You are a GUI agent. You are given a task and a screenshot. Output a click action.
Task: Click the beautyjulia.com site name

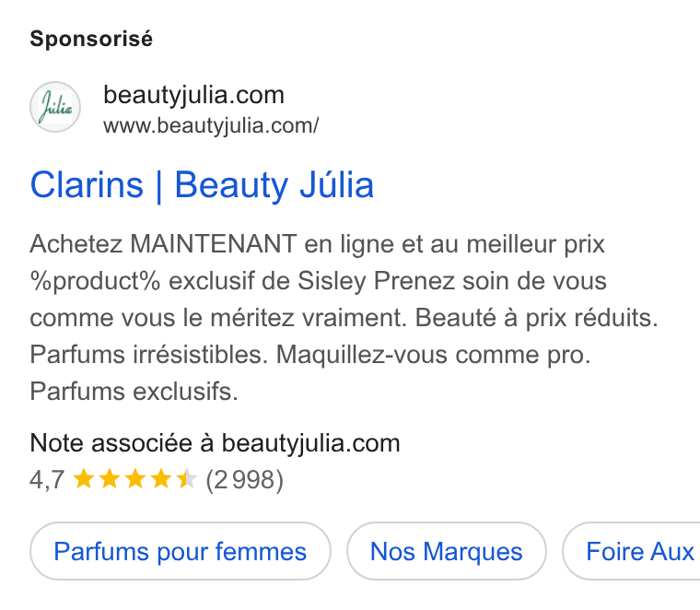(193, 95)
